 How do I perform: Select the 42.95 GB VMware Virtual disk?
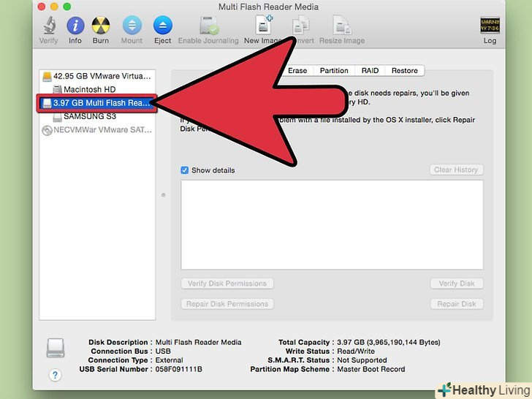(97, 76)
